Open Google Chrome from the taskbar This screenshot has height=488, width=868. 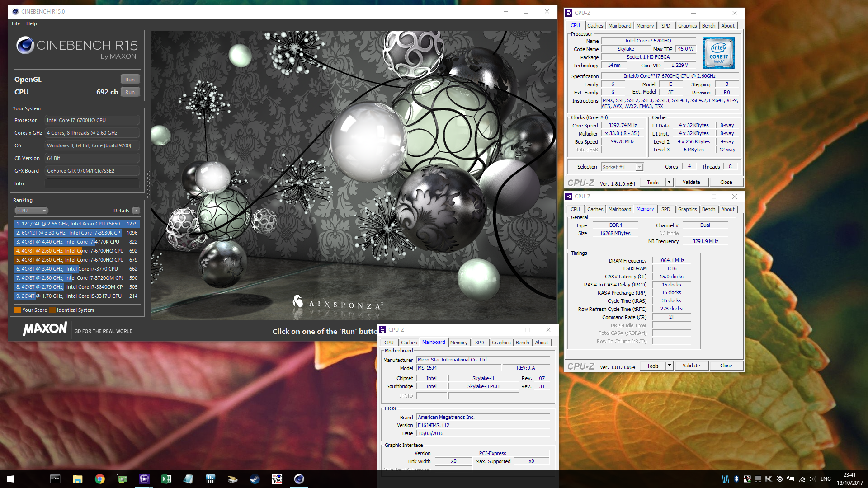click(99, 479)
